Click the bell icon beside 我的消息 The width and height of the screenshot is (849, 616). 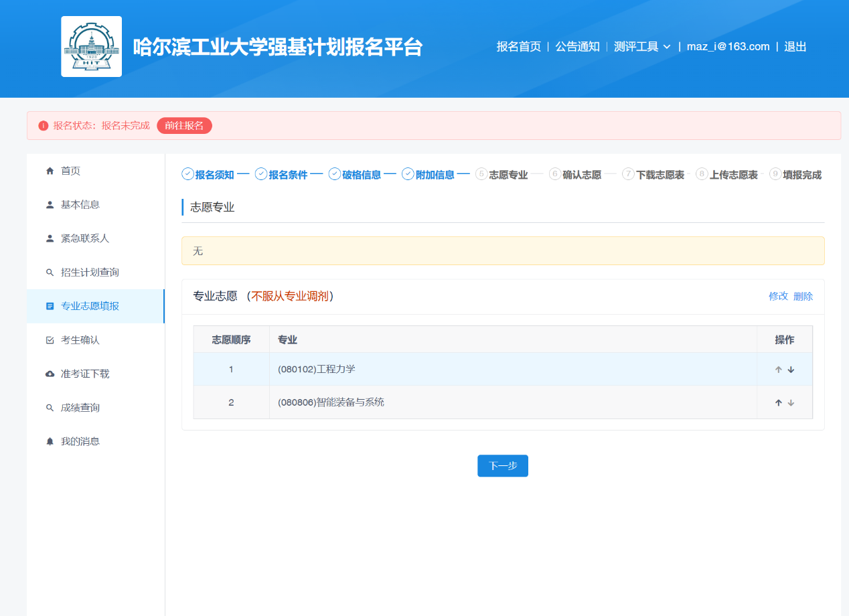[50, 442]
